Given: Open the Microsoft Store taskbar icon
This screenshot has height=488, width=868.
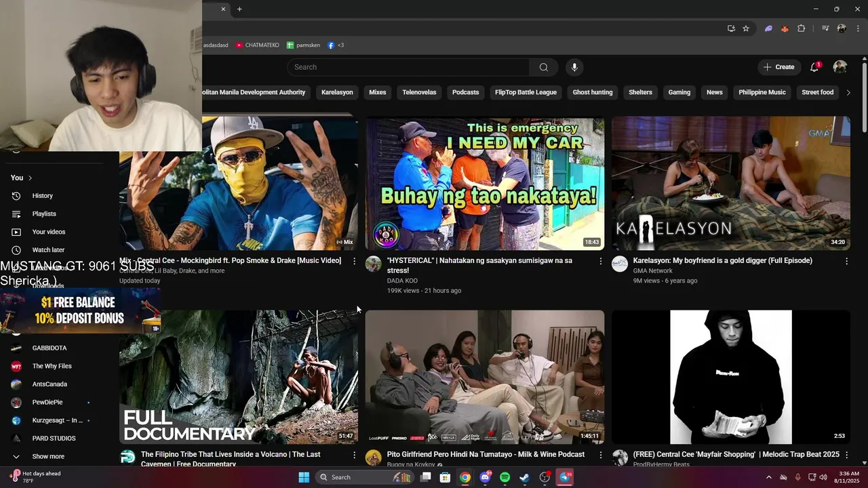Looking at the screenshot, I should click(x=445, y=477).
